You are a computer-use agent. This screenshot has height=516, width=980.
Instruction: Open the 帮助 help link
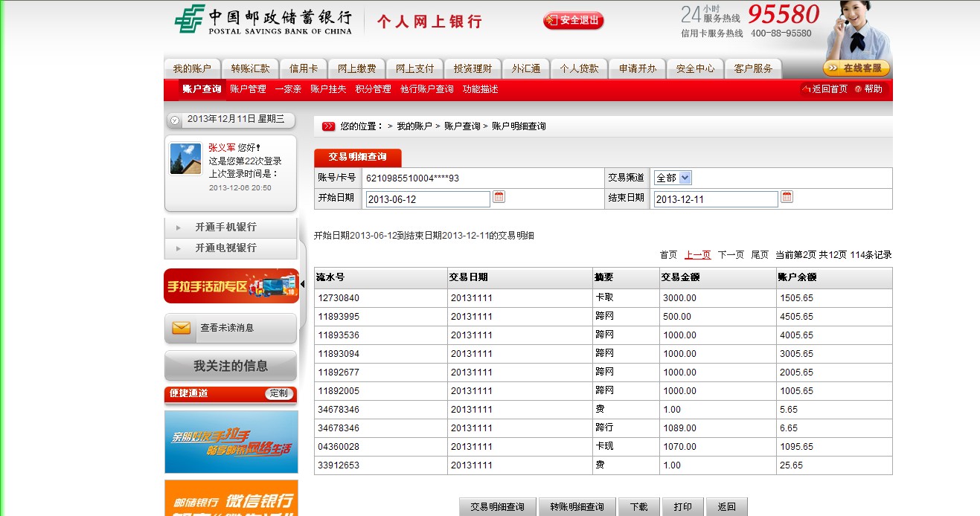pos(868,89)
